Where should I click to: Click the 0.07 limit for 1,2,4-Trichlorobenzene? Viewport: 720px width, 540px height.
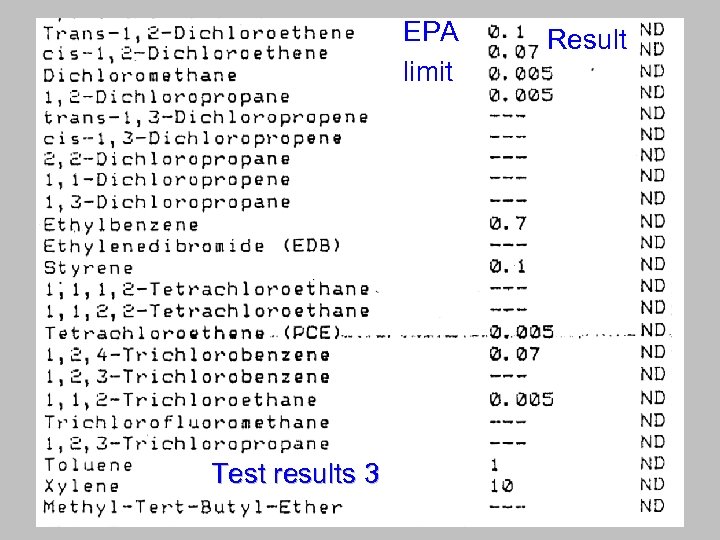(514, 354)
